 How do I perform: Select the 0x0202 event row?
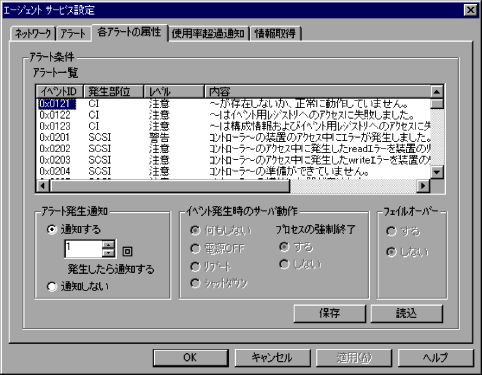pos(233,149)
